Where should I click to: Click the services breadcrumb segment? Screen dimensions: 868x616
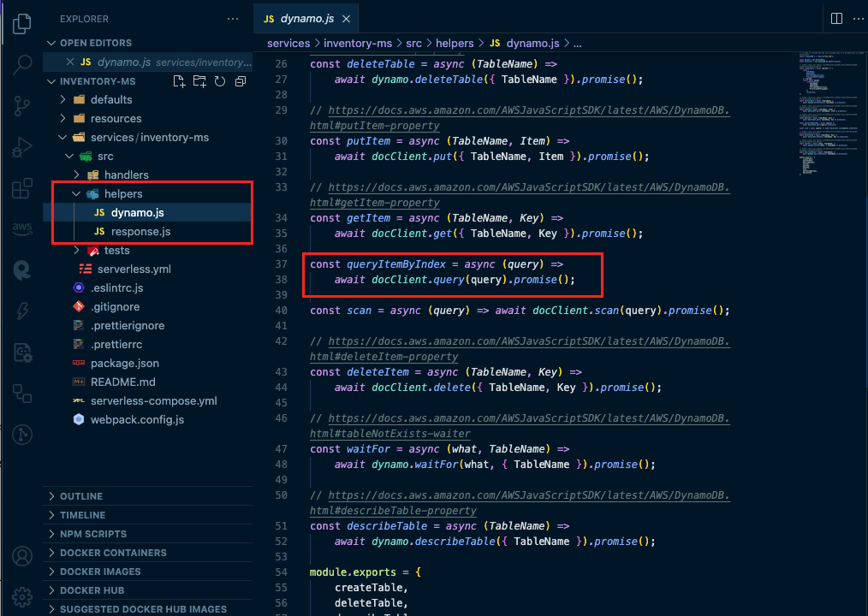(288, 43)
